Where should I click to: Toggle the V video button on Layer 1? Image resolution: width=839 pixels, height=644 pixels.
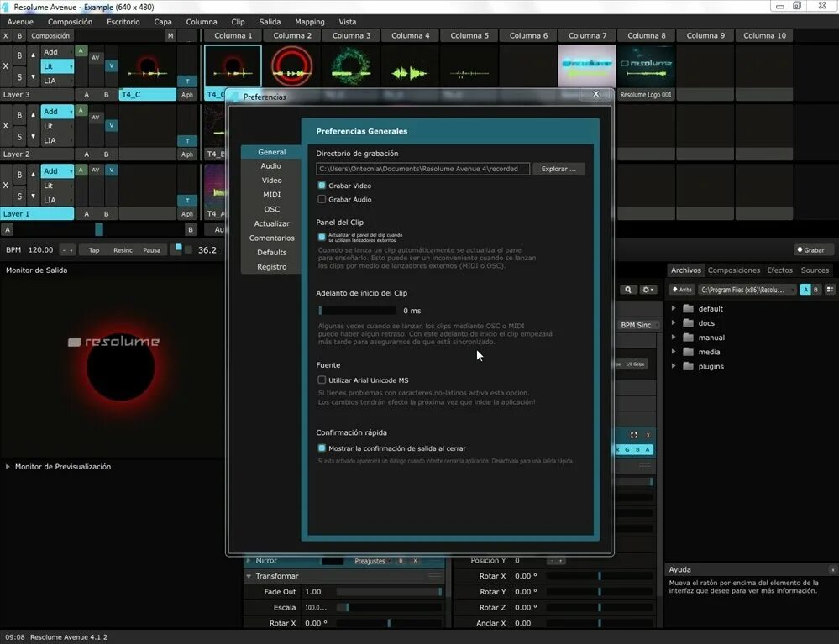point(112,170)
